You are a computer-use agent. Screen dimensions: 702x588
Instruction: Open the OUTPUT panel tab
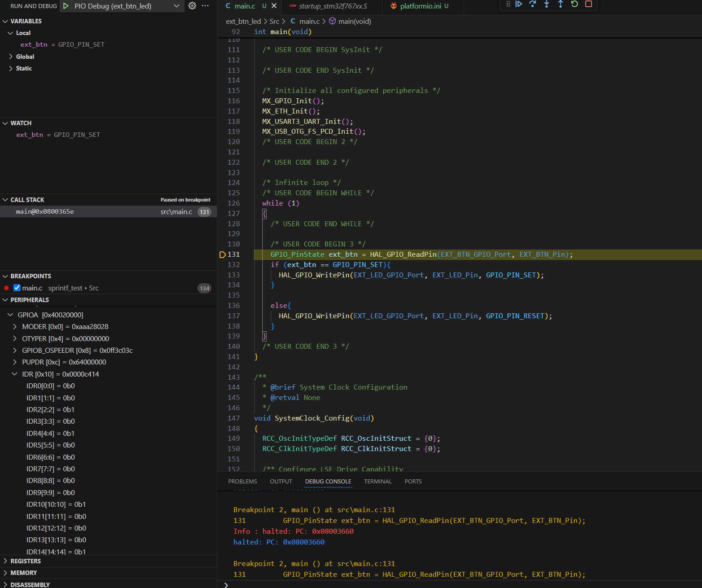281,481
